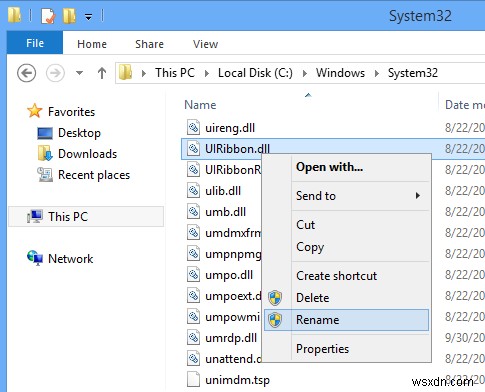The width and height of the screenshot is (485, 392).
Task: Open the Customize Quick Access Toolbar dropdown
Action: pos(88,17)
